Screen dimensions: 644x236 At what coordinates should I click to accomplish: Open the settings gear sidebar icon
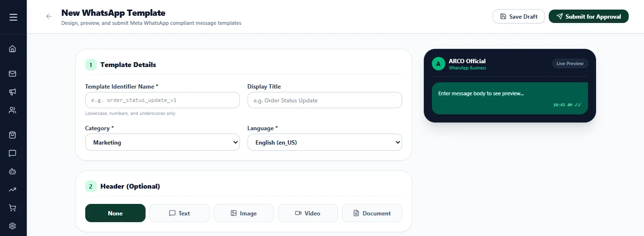click(13, 226)
